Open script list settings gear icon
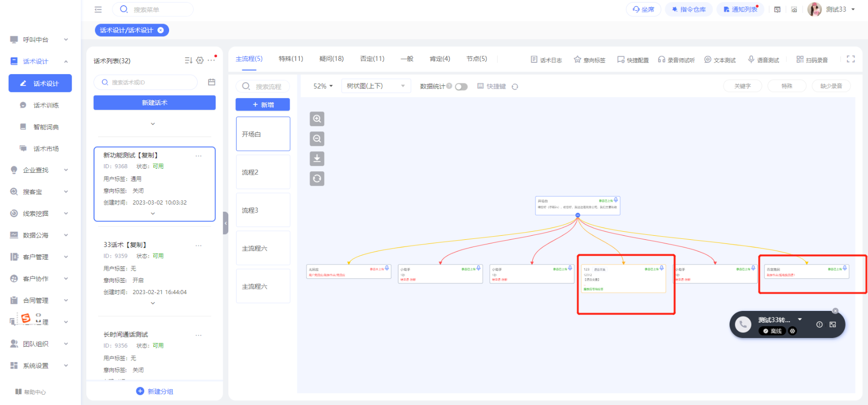Screen dimensions: 868x405 point(200,60)
